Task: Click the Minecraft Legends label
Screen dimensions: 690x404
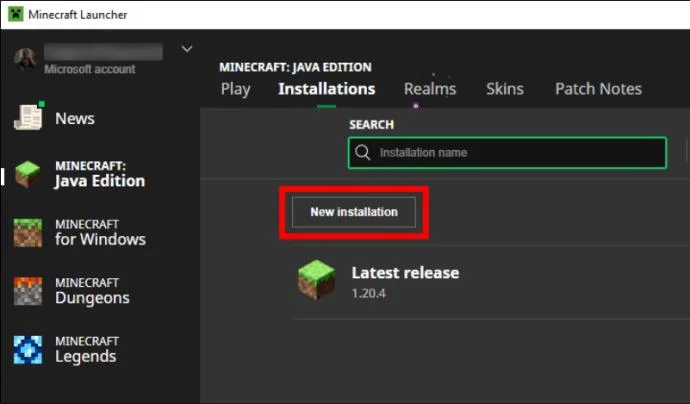Action: 87,350
